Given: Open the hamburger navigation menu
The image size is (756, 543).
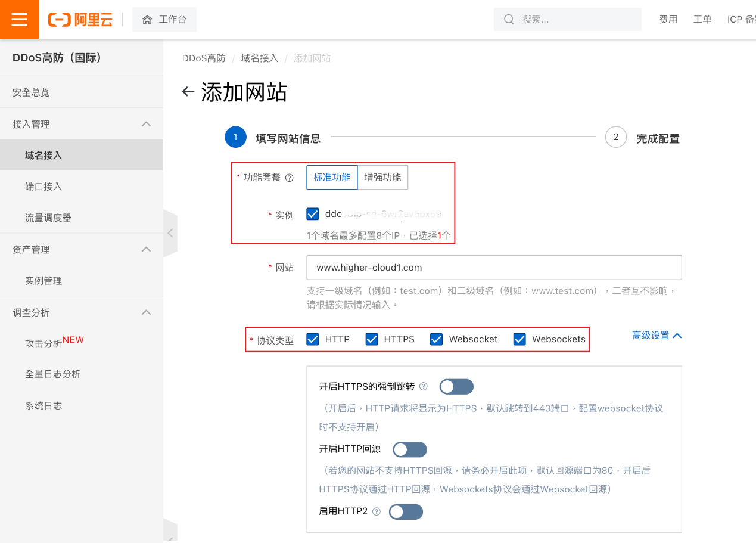Looking at the screenshot, I should click(19, 20).
